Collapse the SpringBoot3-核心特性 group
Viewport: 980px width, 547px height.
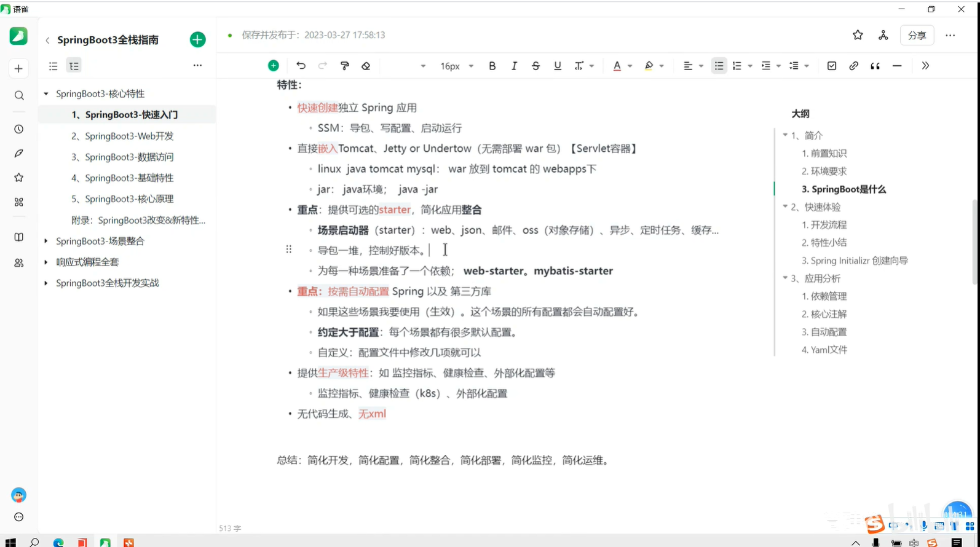[46, 94]
